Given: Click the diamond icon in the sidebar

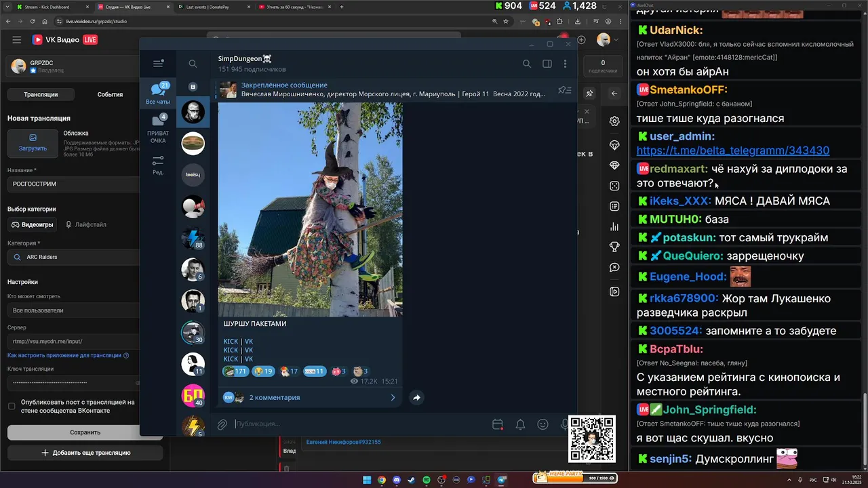Looking at the screenshot, I should (x=614, y=165).
